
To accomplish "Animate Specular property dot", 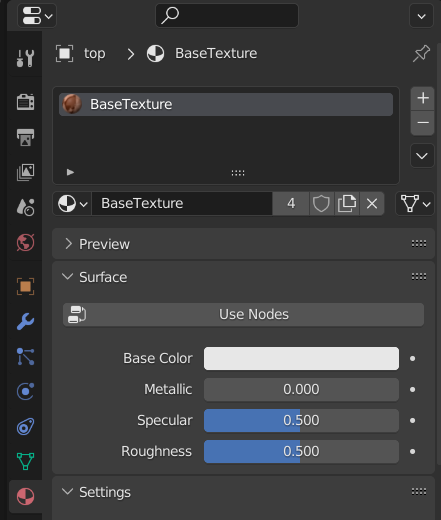I will (x=413, y=420).
